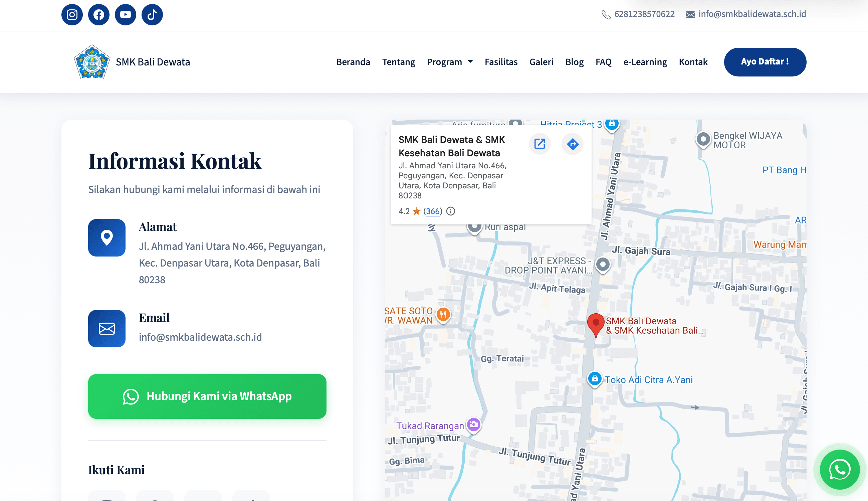Select the red SMK Bali Dewata map pin
This screenshot has width=868, height=501.
pyautogui.click(x=596, y=325)
